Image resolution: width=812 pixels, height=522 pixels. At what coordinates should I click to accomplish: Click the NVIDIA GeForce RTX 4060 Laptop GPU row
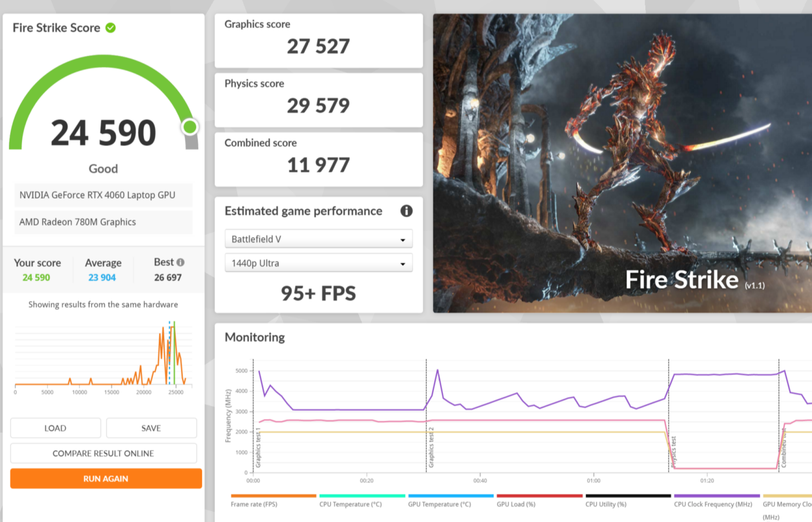(x=103, y=195)
